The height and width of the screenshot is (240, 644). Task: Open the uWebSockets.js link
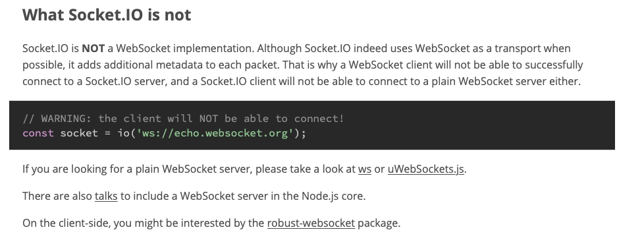[x=426, y=169]
